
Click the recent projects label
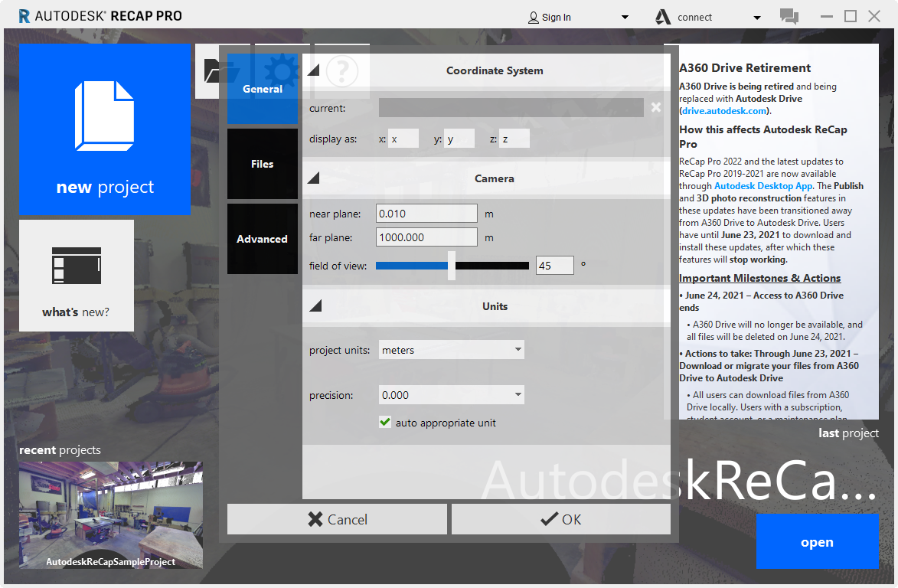pyautogui.click(x=60, y=450)
